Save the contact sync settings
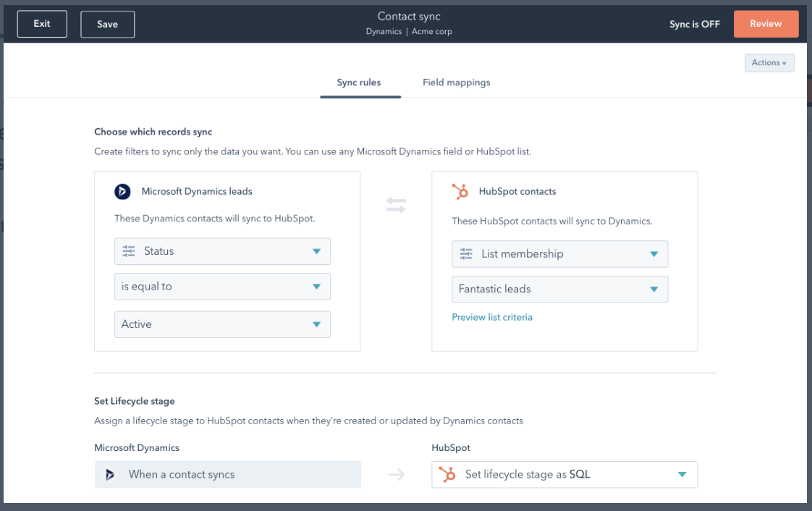 click(x=107, y=24)
